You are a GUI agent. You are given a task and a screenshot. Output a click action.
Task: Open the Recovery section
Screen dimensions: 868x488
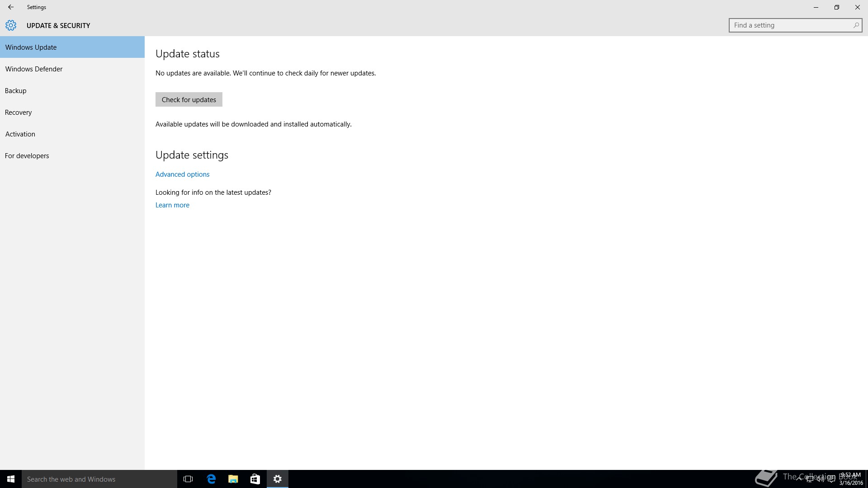(x=72, y=112)
